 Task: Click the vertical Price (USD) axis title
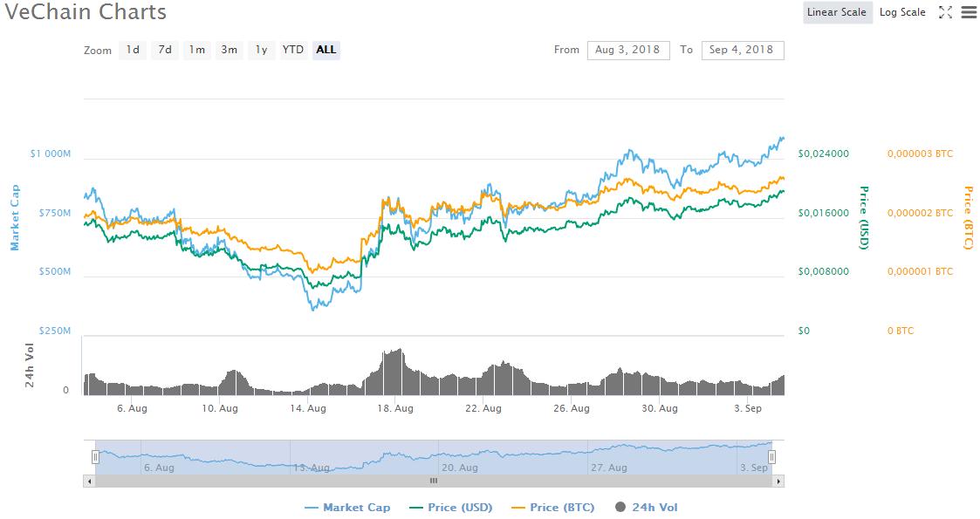(x=864, y=217)
